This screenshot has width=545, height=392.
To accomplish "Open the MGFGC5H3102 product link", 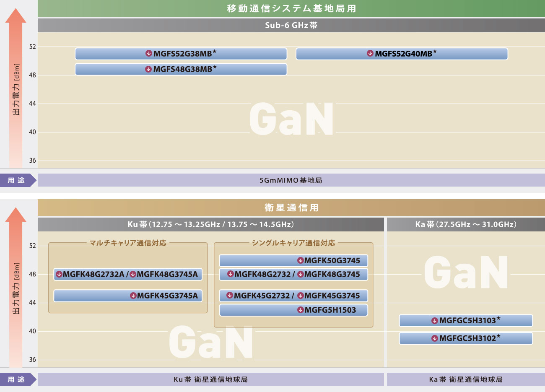I will tap(467, 338).
